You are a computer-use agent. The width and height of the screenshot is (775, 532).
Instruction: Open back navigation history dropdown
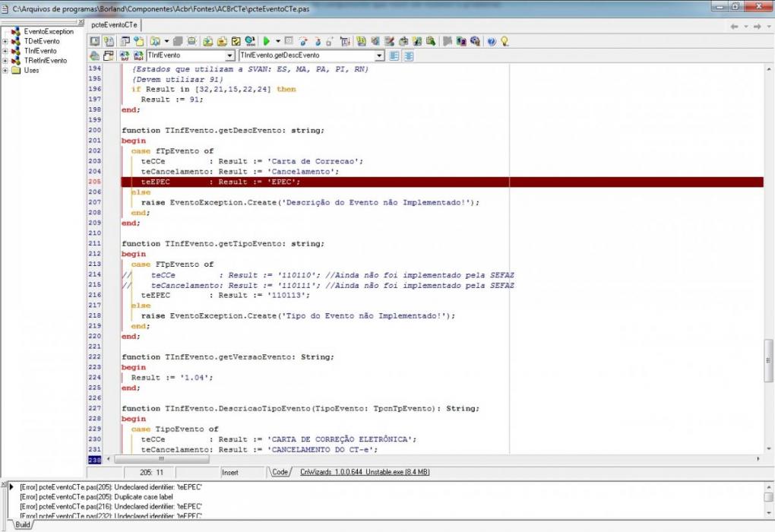pyautogui.click(x=746, y=27)
